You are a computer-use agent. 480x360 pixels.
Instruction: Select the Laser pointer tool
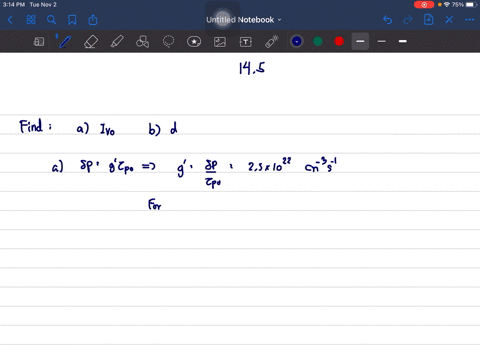coord(272,42)
